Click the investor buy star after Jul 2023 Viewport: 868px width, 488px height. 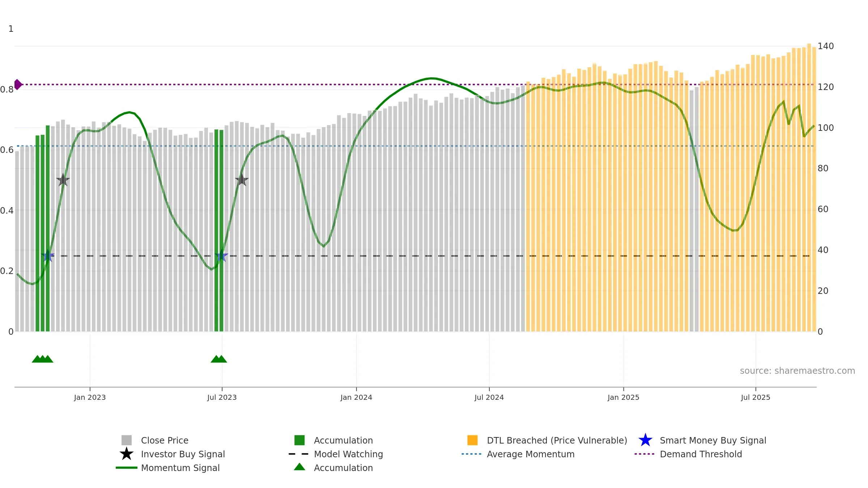coord(242,180)
